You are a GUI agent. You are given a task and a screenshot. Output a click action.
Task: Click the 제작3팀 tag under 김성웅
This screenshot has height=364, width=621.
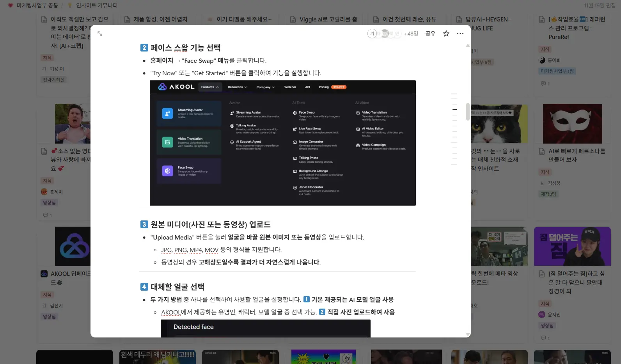coord(548,194)
